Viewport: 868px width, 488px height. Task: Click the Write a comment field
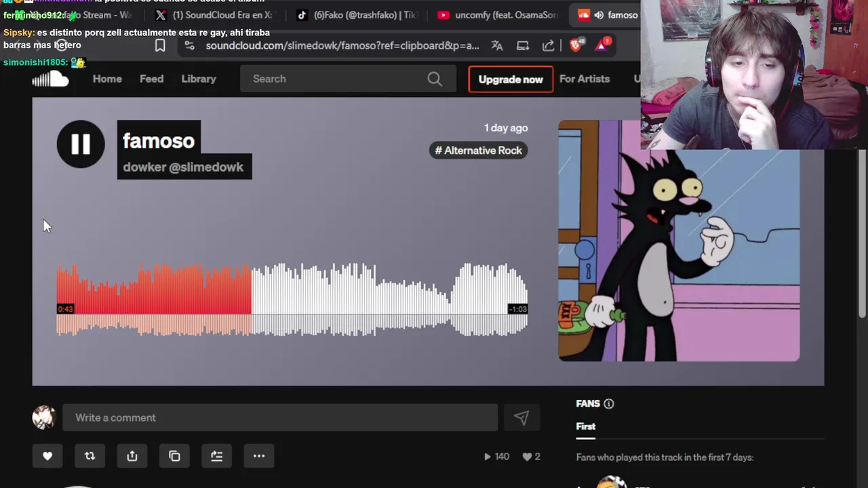tap(280, 418)
